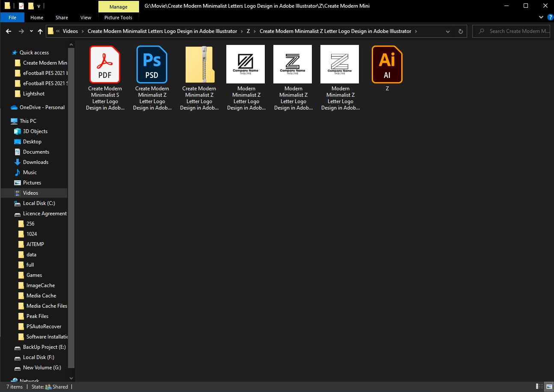Select the PDF file Create Modern Minimalist S
Image resolution: width=554 pixels, height=392 pixels.
click(x=105, y=78)
